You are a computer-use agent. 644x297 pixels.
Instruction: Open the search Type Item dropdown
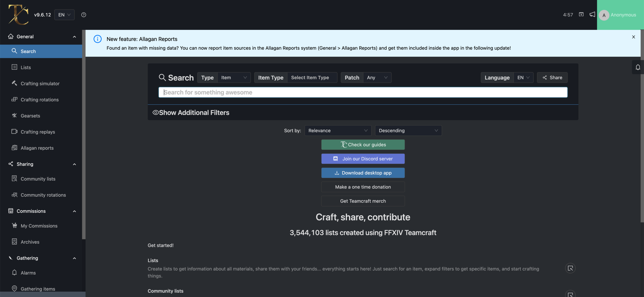(234, 78)
